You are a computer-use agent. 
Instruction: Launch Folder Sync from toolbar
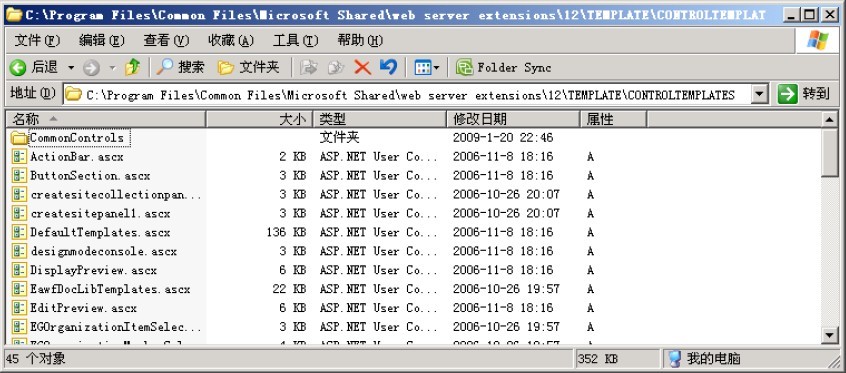pos(503,67)
